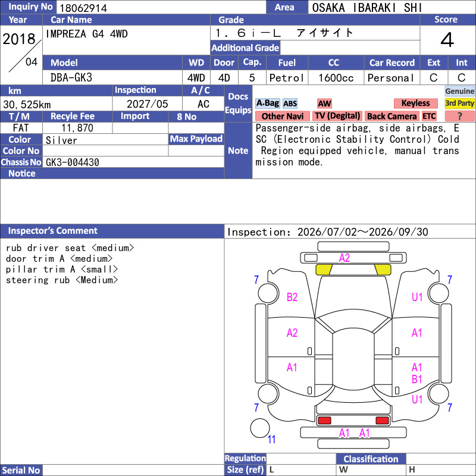Select the AW alloy wheel badge

point(324,104)
